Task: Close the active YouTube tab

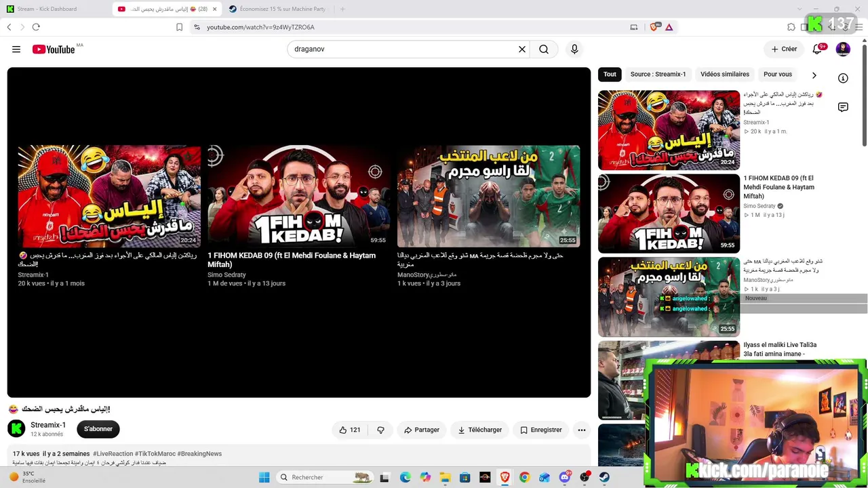Action: tap(215, 9)
